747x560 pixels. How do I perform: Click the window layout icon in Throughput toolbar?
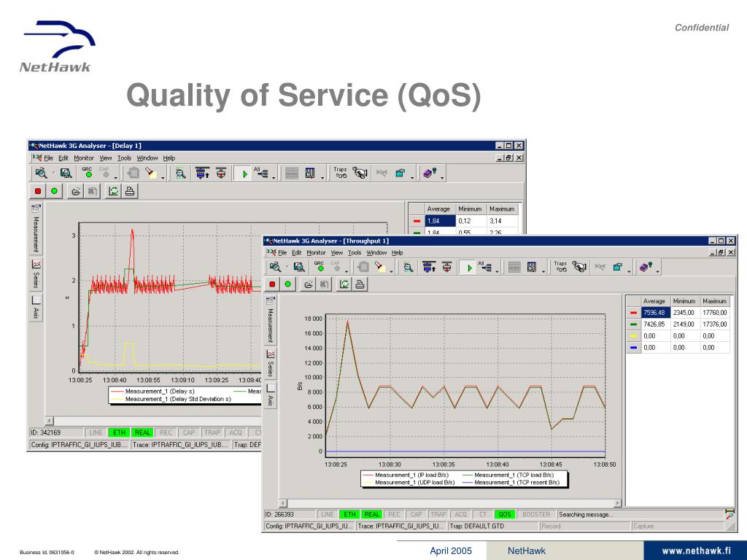pos(532,267)
